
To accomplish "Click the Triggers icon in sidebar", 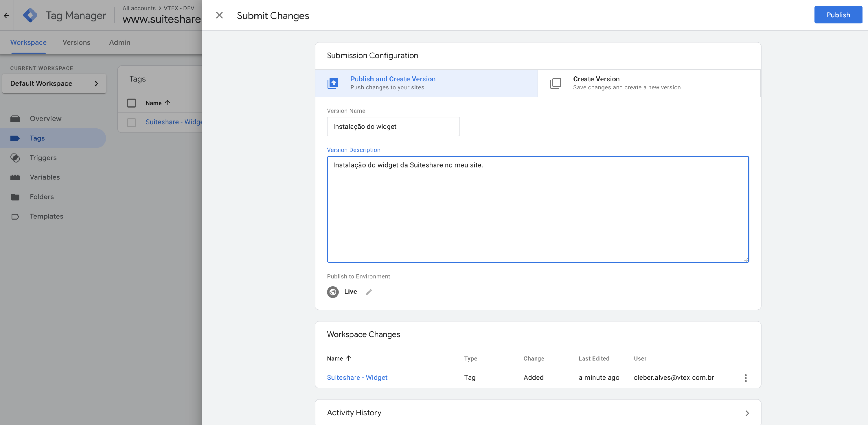I will (x=15, y=158).
